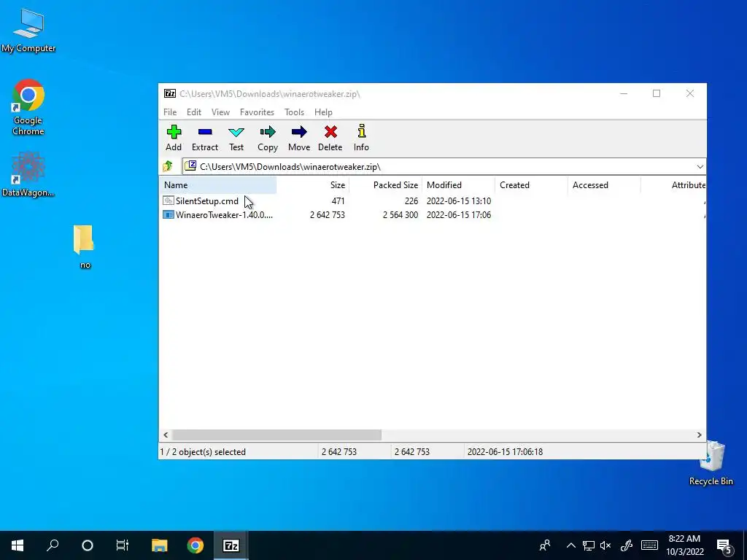Sort by the Modified column header

[x=459, y=184]
